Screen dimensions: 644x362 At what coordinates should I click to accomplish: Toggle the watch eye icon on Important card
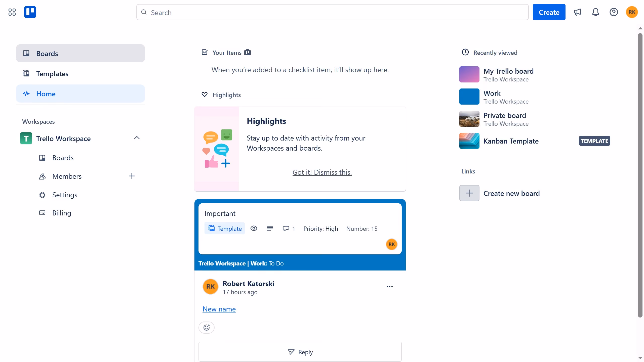click(254, 228)
